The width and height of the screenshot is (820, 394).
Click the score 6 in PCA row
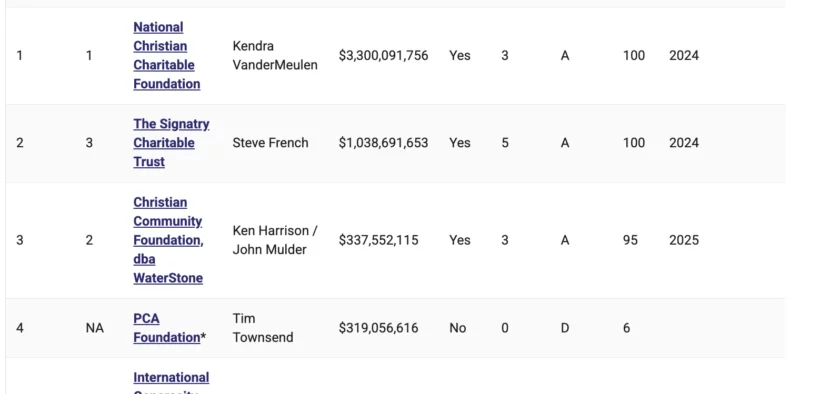point(626,328)
